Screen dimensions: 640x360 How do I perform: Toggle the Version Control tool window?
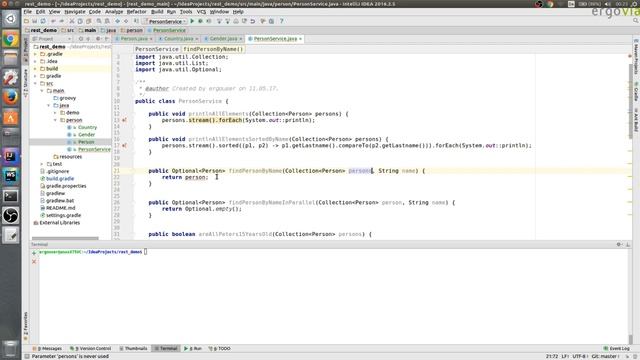click(90, 349)
